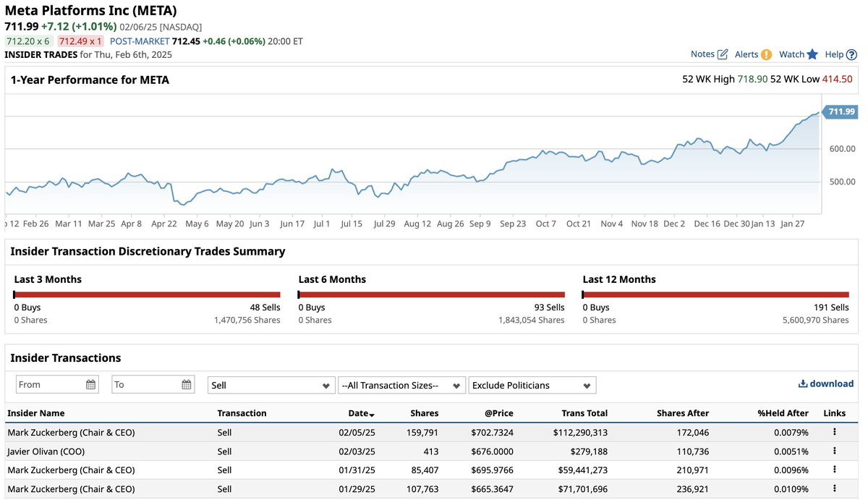Open the Notes edit icon
The image size is (868, 500).
pyautogui.click(x=722, y=54)
